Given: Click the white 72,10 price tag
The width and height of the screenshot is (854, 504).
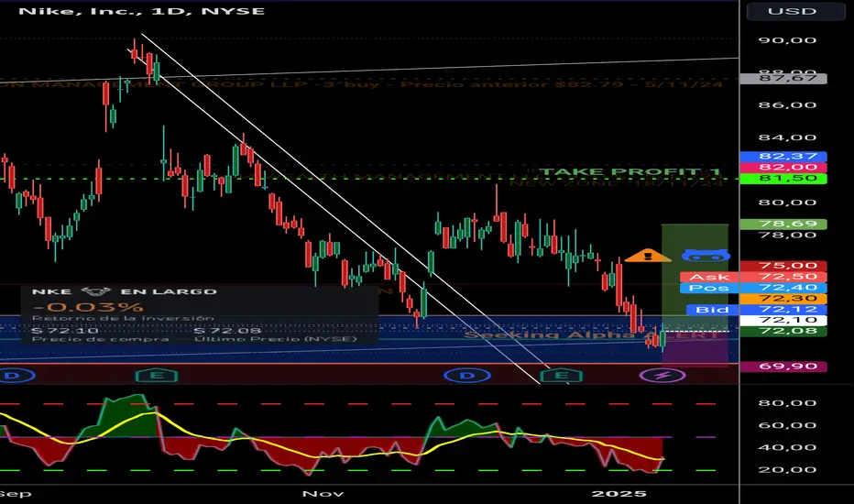Looking at the screenshot, I should pyautogui.click(x=783, y=320).
